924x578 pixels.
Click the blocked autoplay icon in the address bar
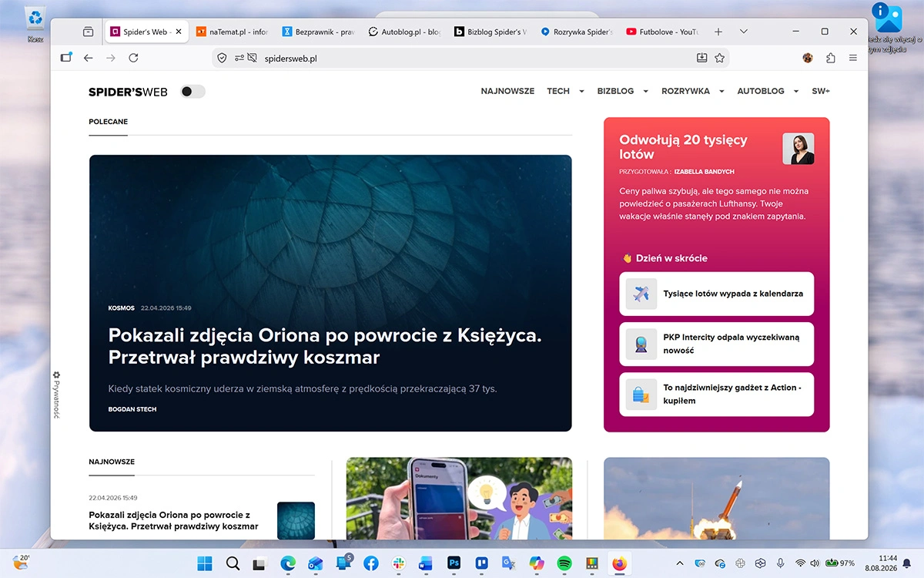(x=252, y=58)
